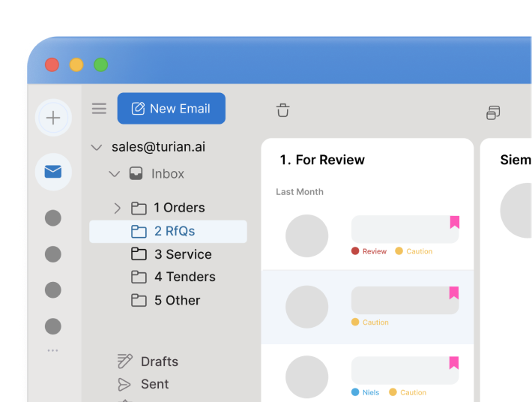
Task: Click the stacked windows icon in toolbar
Action: pos(493,112)
